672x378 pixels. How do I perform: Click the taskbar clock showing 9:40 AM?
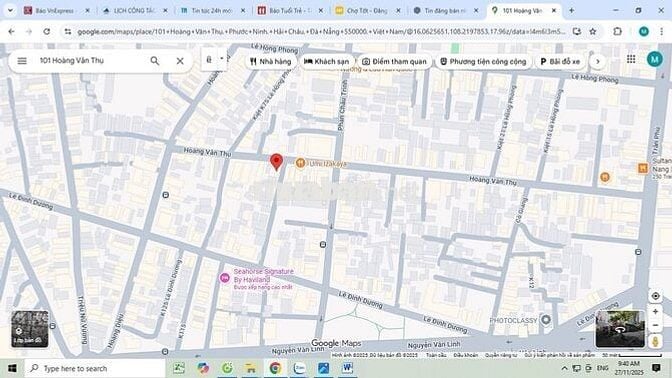(629, 368)
